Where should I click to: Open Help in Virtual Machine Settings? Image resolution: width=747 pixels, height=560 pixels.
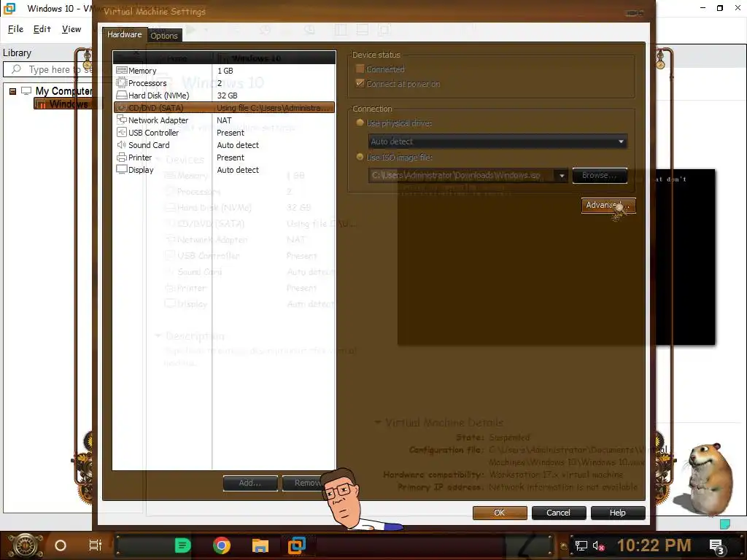pos(618,513)
